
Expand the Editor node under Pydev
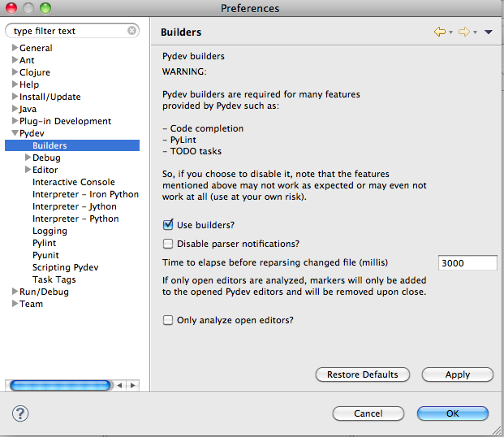(28, 170)
